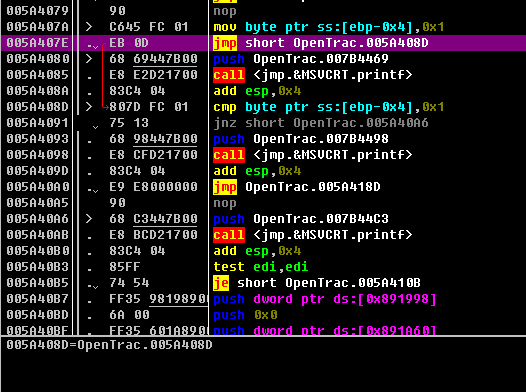Click hex bytes E8 E2D21700
526x392 pixels.
(x=153, y=75)
